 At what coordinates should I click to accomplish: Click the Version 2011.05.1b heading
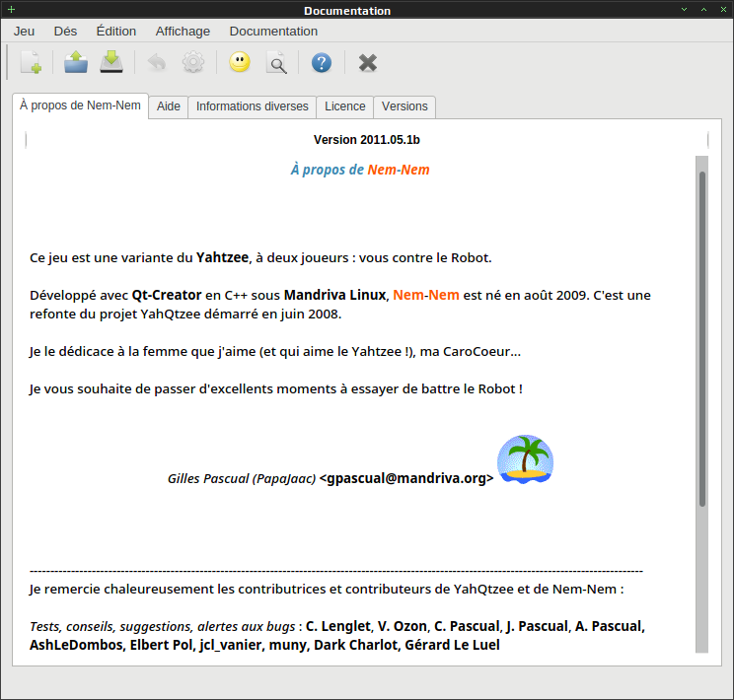[x=367, y=140]
